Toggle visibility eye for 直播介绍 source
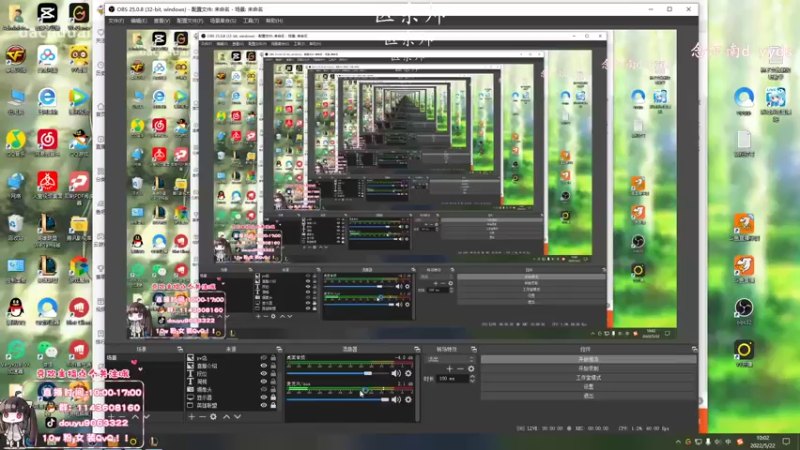 coord(263,366)
